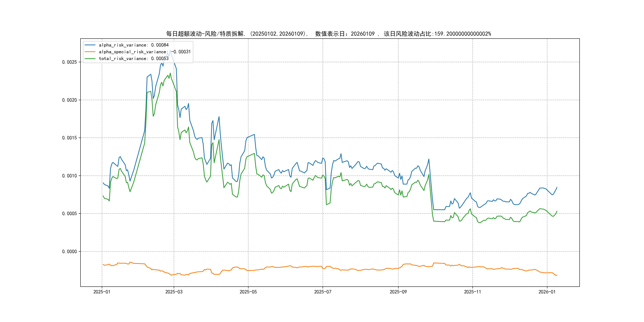Image resolution: width=644 pixels, height=322 pixels.
Task: Click the 2025-01 x-axis tick label
Action: point(102,292)
